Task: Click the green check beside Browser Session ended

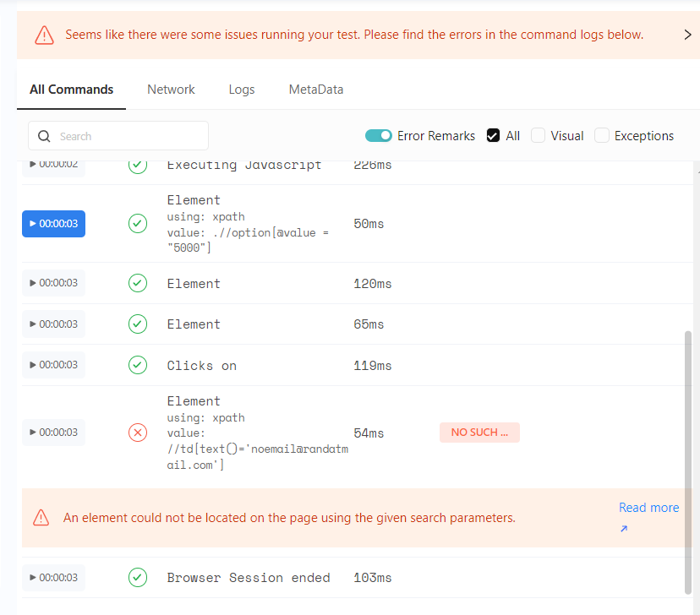Action: click(138, 577)
